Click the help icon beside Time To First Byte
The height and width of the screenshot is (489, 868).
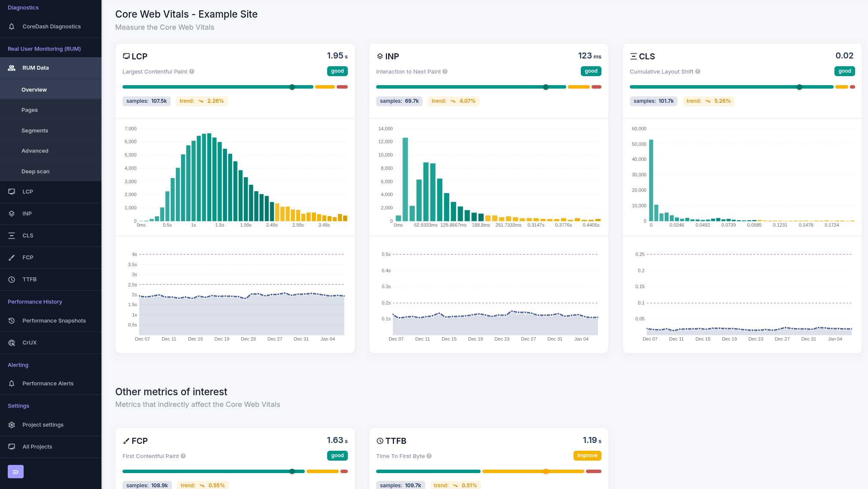click(x=429, y=456)
